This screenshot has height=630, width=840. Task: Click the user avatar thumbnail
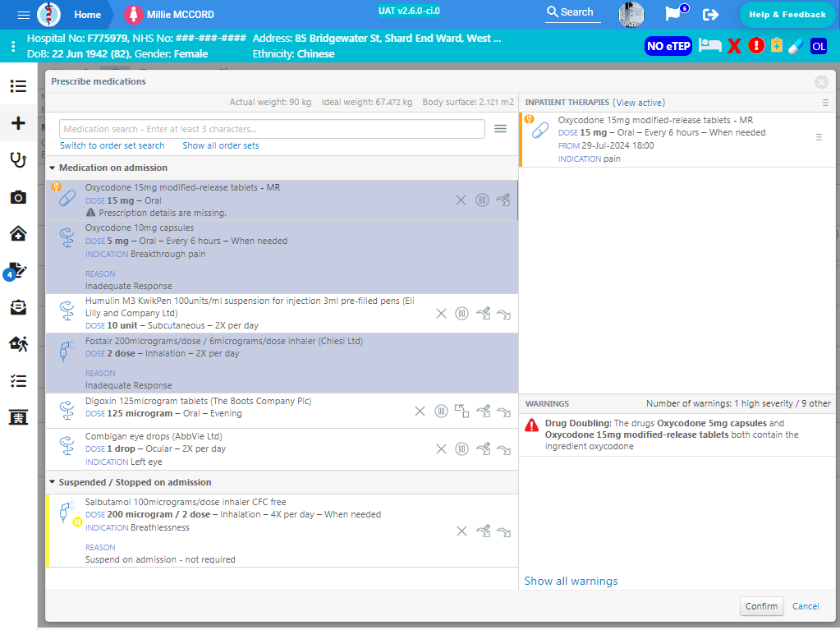pos(631,15)
